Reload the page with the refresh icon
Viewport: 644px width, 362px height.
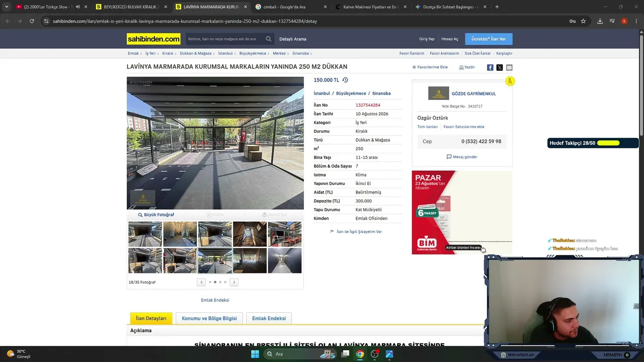(x=32, y=21)
